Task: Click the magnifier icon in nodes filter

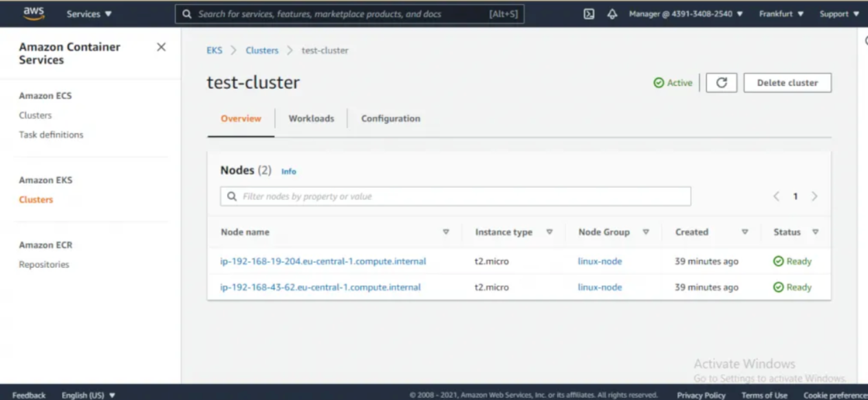Action: pyautogui.click(x=232, y=196)
